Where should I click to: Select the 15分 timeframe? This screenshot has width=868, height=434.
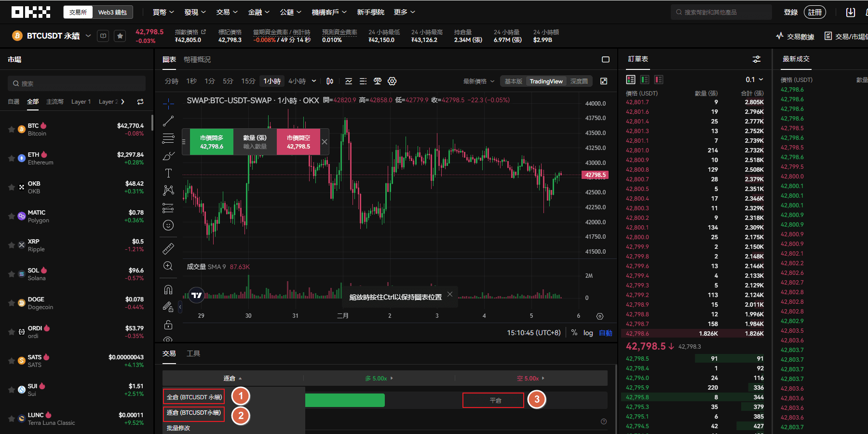pos(248,81)
